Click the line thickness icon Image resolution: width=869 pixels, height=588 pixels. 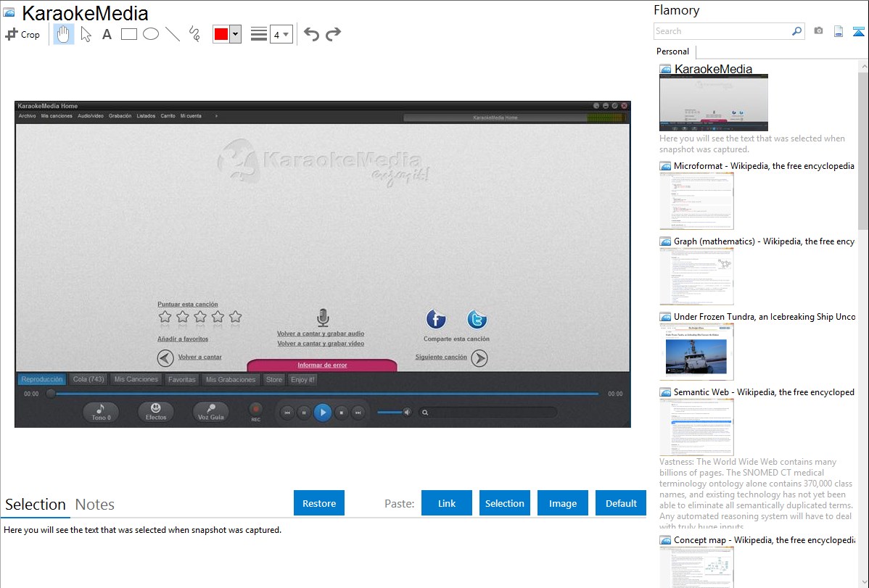point(259,34)
